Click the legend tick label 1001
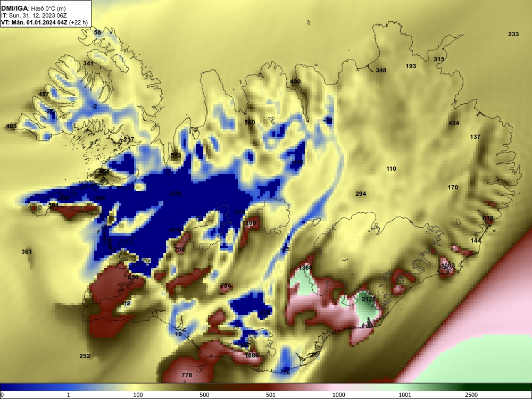 (x=405, y=395)
